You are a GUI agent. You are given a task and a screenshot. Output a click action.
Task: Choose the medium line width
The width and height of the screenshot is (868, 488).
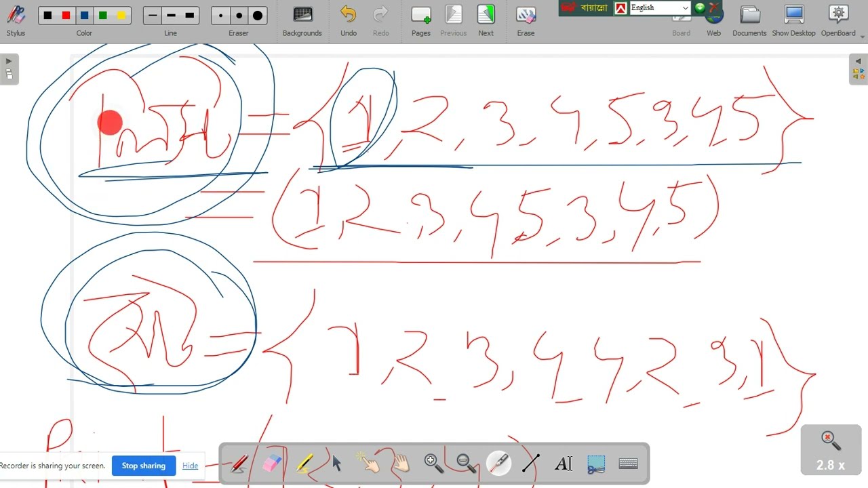coord(171,16)
